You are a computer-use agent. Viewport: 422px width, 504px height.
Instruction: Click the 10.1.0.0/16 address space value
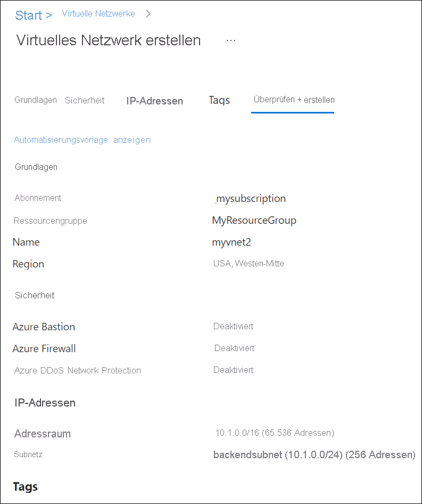(x=275, y=433)
